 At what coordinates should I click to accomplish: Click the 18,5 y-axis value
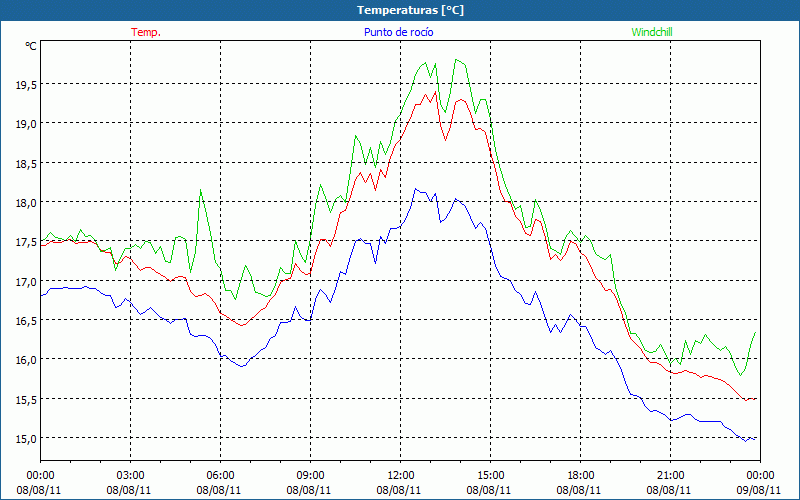tap(26, 163)
